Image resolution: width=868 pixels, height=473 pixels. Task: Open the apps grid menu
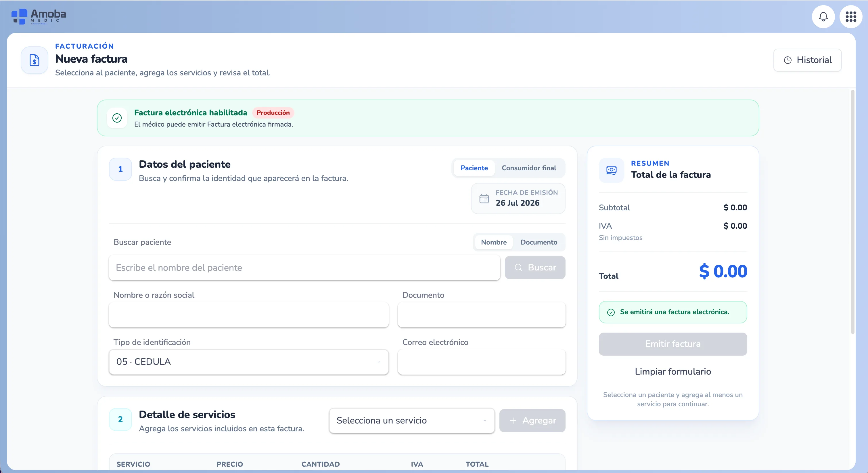pos(850,16)
